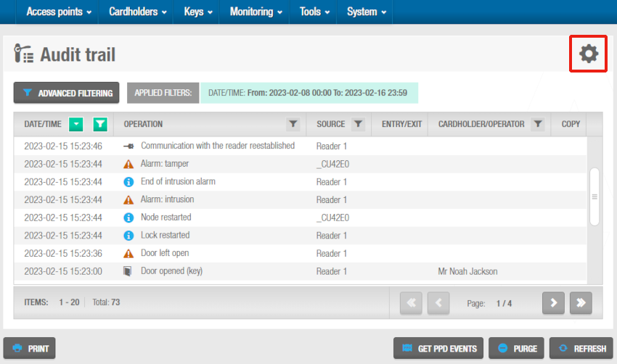Click the reader communication plug icon
The height and width of the screenshot is (364, 617).
point(128,146)
